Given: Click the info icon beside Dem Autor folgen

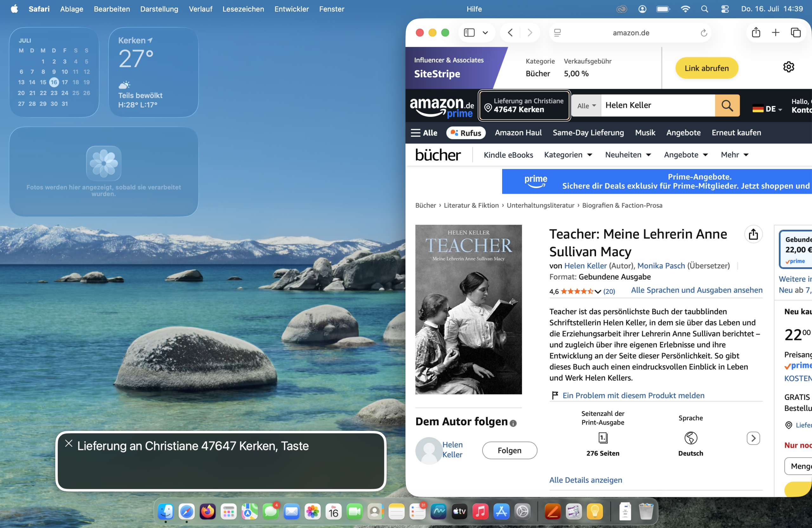Looking at the screenshot, I should 513,423.
